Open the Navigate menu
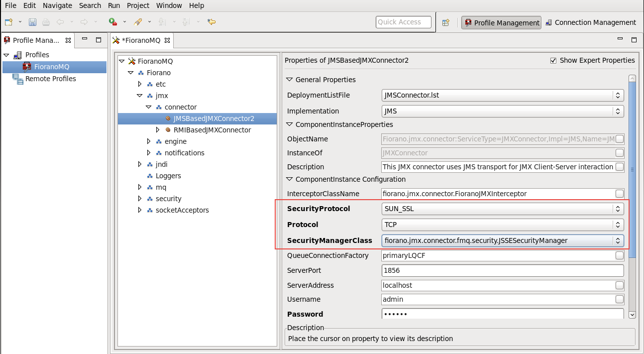This screenshot has width=644, height=354. 57,5
